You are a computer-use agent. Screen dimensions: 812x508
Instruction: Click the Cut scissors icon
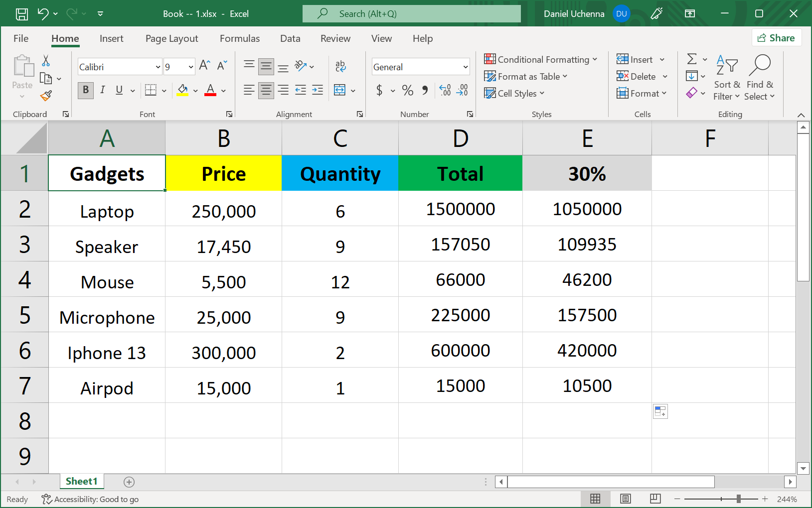[x=46, y=61]
